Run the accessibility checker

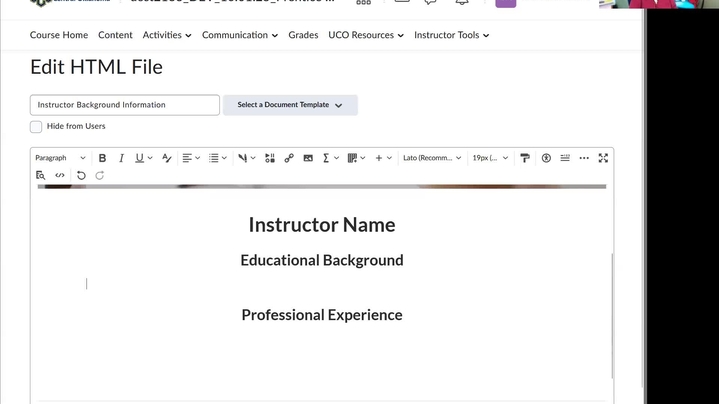pos(546,158)
